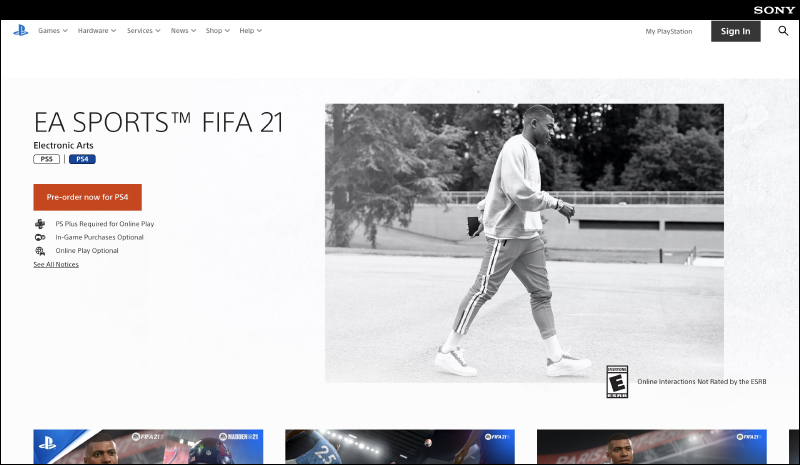Click the Sony logo at top right
Screen dimensions: 800x465
pyautogui.click(x=775, y=9)
